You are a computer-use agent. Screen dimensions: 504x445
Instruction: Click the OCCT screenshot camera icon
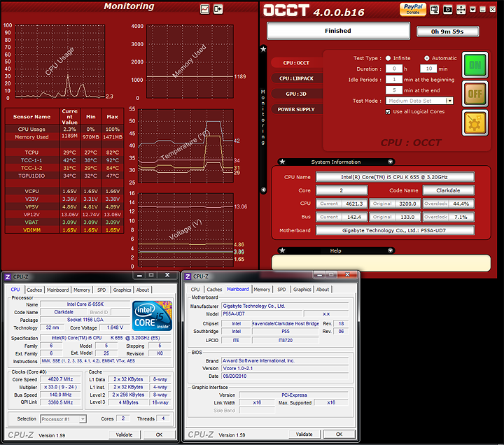point(448,10)
